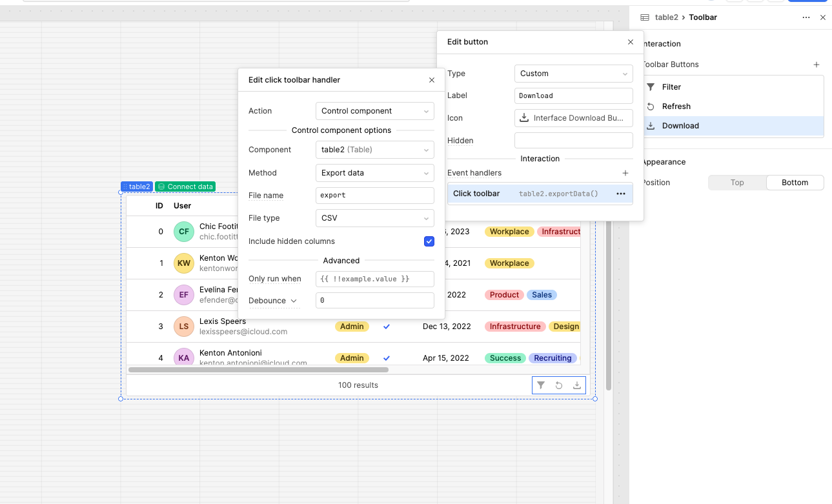Screen dimensions: 832x504
Task: Click the table's horizontal scrollbar
Action: click(258, 370)
